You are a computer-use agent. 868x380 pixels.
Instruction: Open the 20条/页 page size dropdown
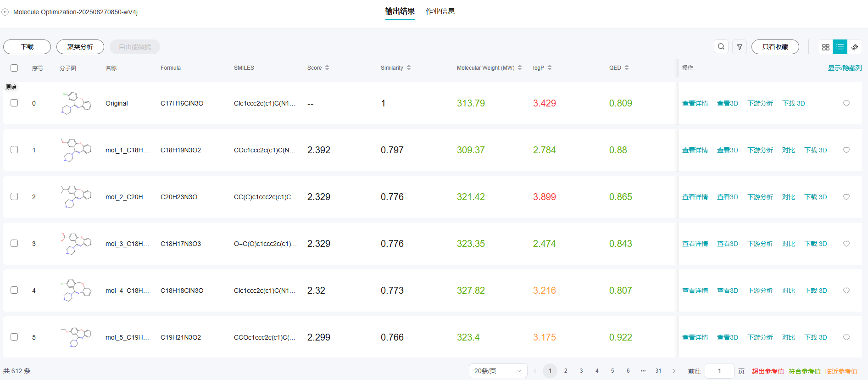[498, 371]
